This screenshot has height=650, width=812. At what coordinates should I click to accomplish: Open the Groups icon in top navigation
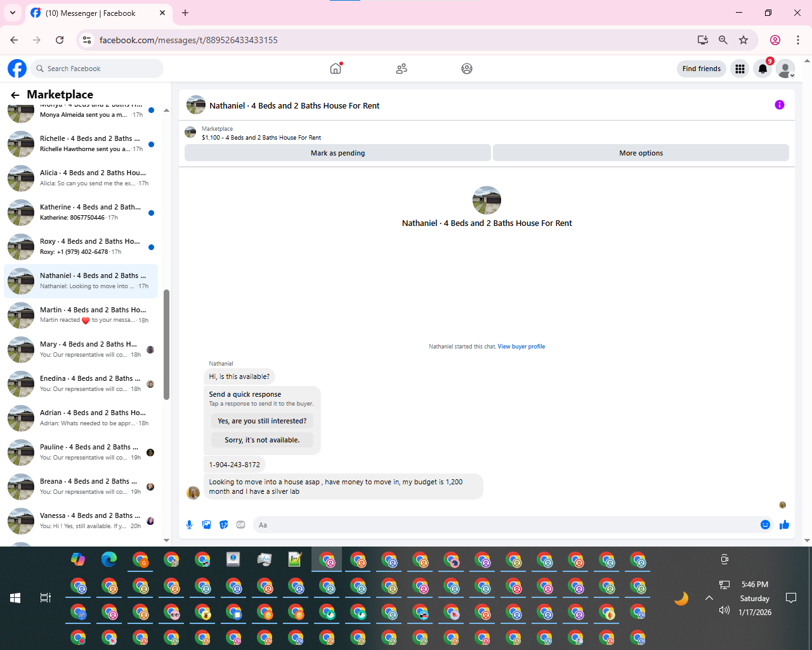click(467, 69)
